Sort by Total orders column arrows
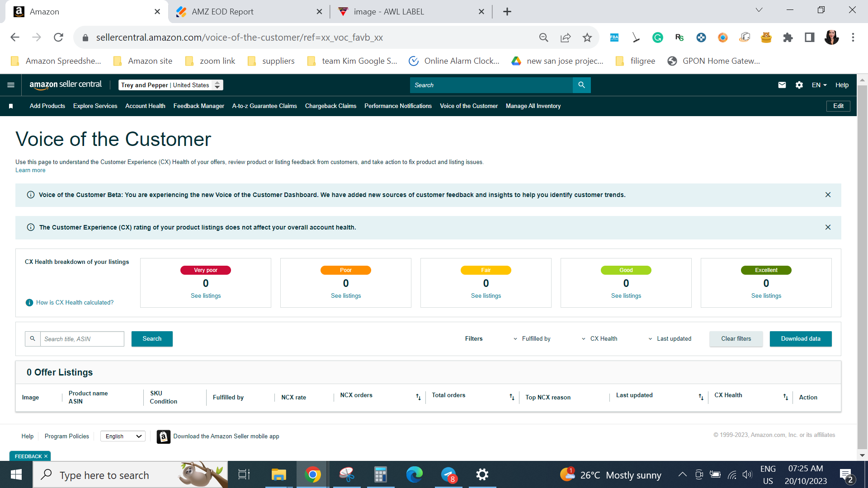Viewport: 868px width, 488px height. click(512, 397)
